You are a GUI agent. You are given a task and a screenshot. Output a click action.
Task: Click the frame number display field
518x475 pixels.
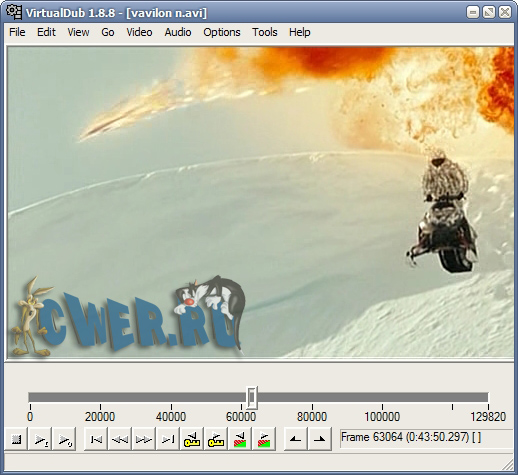(x=426, y=437)
